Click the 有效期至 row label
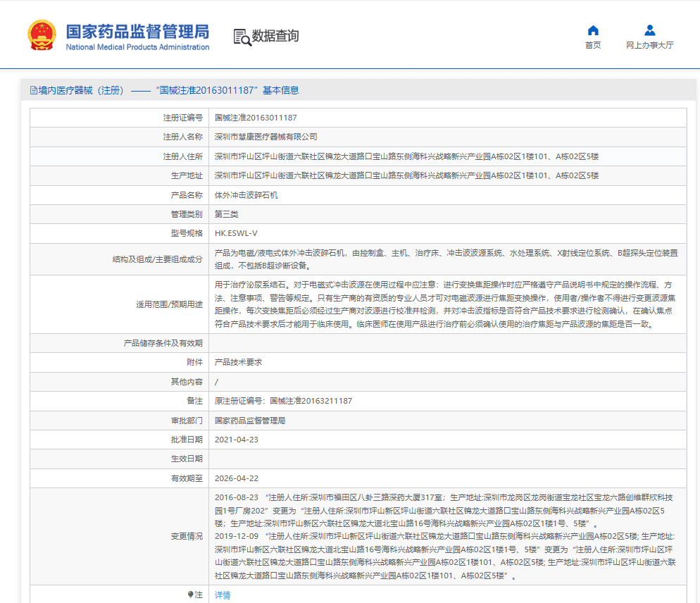Screen dimensions: 700x603 187,478
